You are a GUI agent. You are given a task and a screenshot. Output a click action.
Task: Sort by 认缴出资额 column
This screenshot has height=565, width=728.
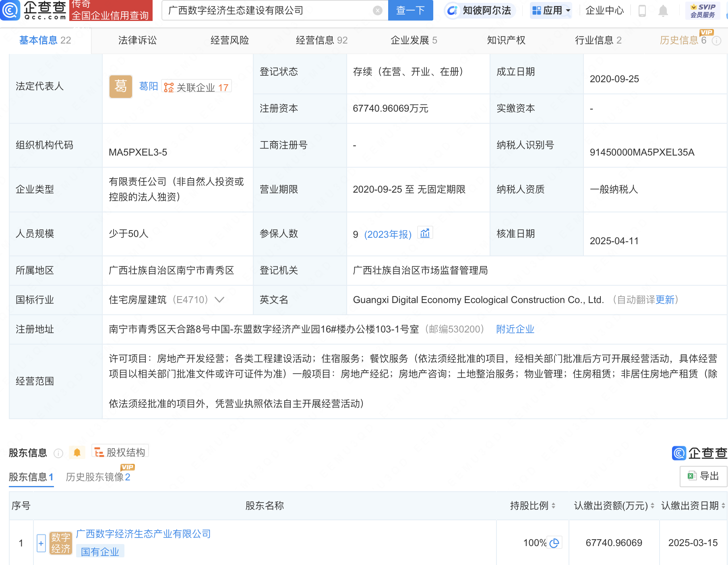click(652, 506)
